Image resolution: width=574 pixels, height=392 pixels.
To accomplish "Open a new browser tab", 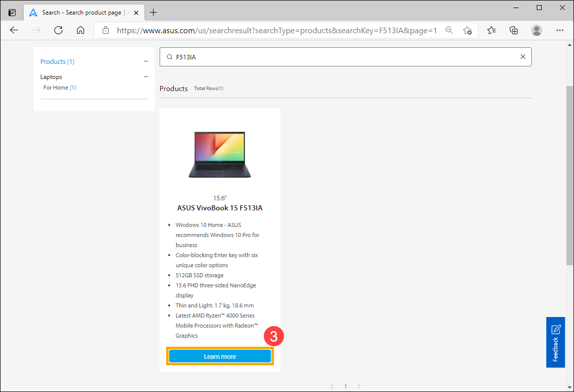I will (x=154, y=13).
